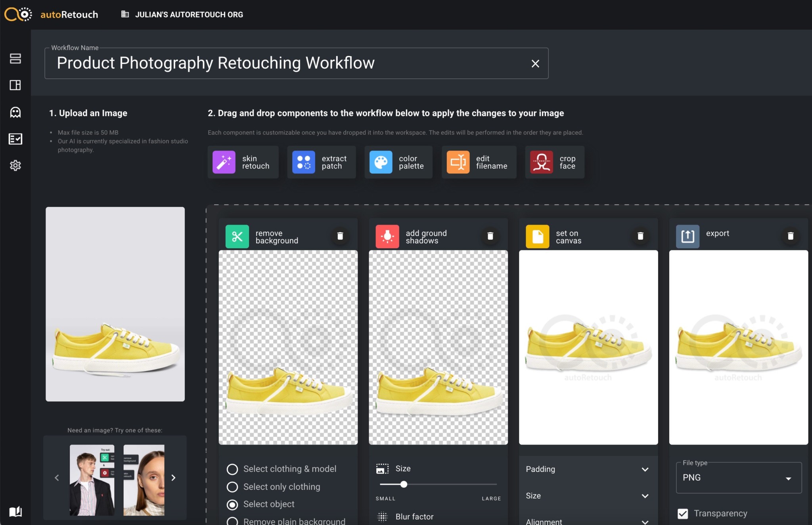The image size is (812, 525).
Task: Expand the canvas Size section
Action: point(588,496)
